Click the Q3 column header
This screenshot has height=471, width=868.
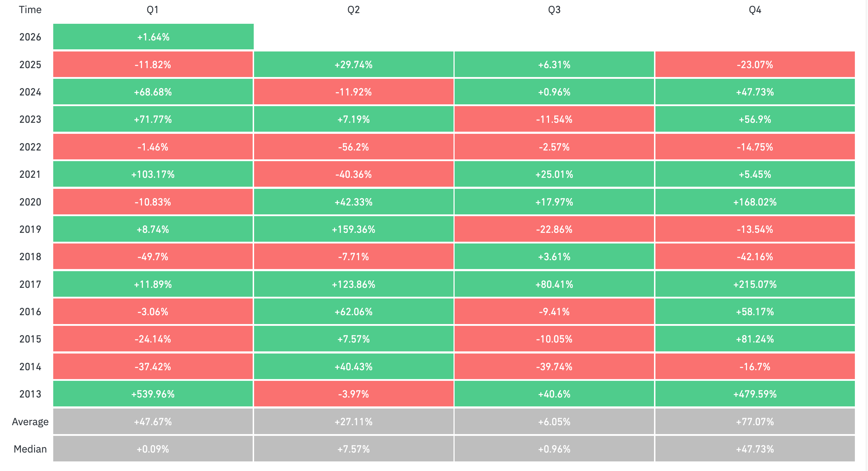coord(554,10)
